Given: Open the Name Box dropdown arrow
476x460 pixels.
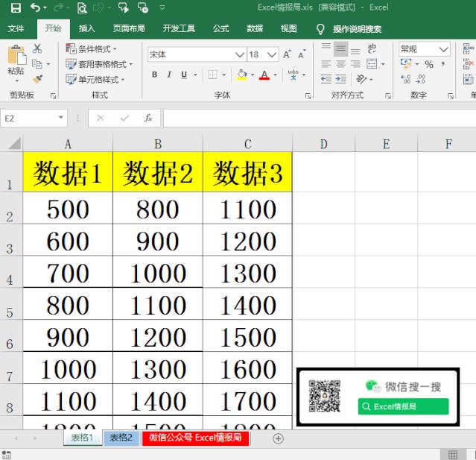Looking at the screenshot, I should 61,118.
